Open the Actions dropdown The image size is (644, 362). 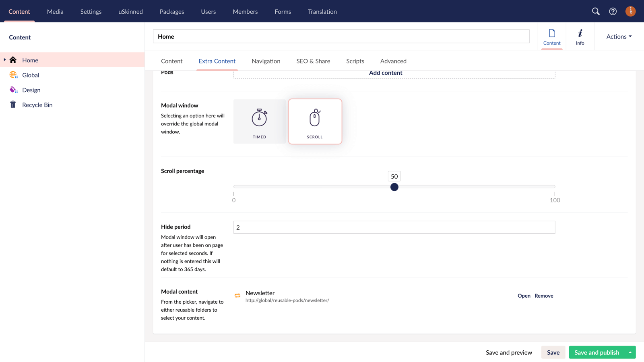click(x=618, y=36)
